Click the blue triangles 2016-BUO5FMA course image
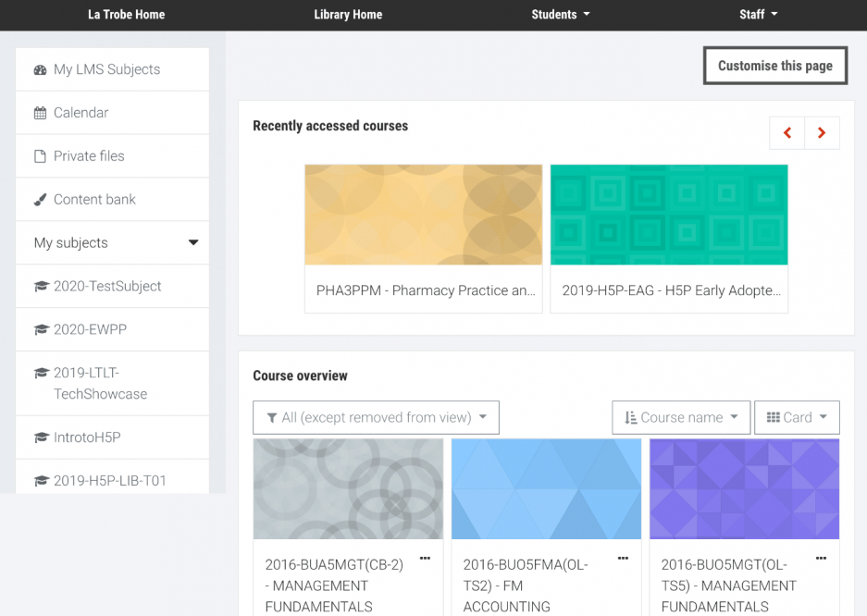The height and width of the screenshot is (616, 867). click(546, 489)
